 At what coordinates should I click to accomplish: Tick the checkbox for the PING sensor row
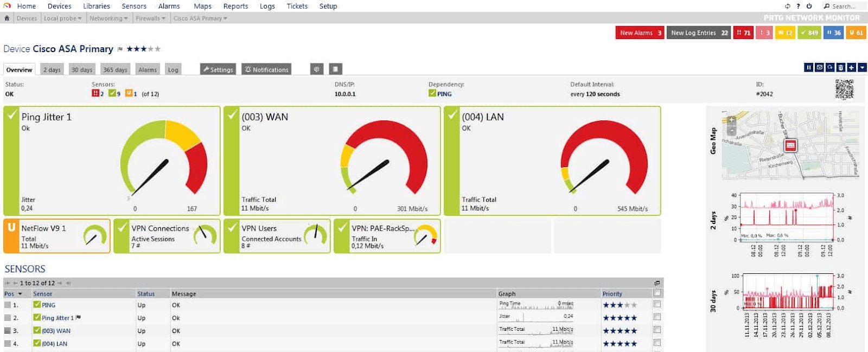657,304
